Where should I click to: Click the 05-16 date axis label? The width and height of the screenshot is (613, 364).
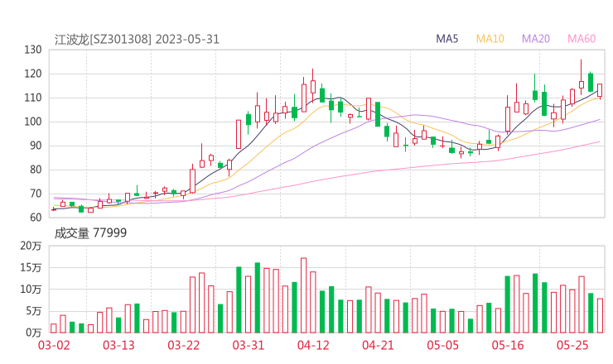(x=508, y=345)
